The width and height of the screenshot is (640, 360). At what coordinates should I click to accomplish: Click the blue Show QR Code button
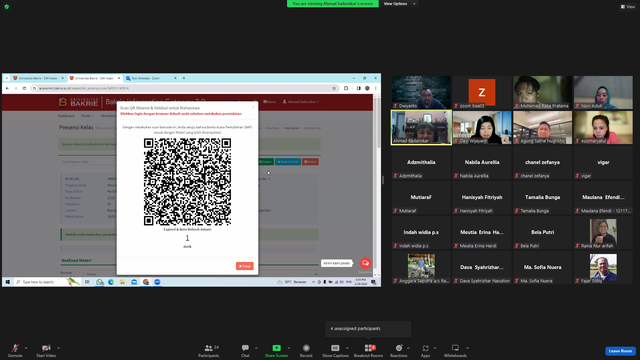(x=288, y=162)
